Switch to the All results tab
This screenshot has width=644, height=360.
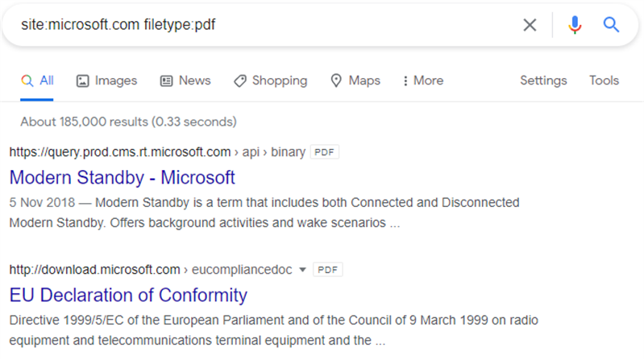tap(37, 81)
